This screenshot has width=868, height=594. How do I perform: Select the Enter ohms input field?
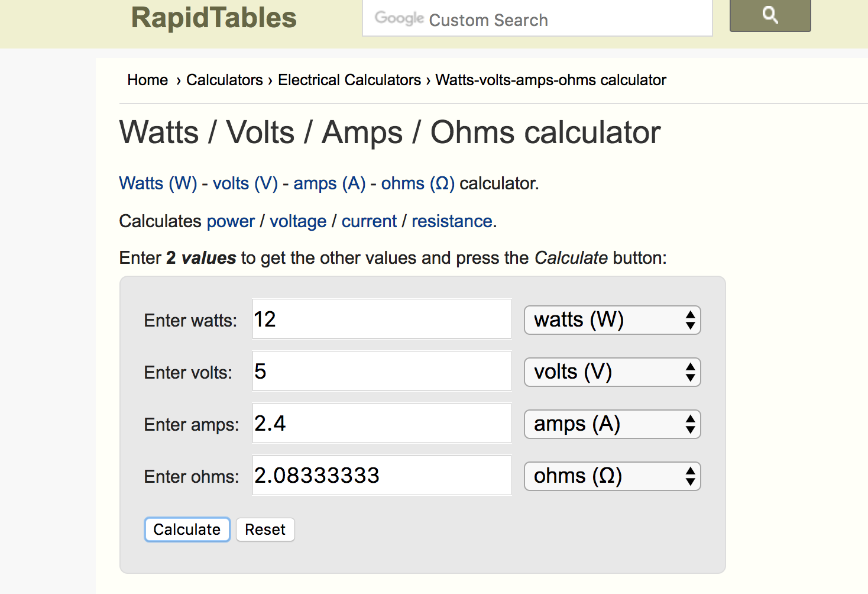[381, 475]
